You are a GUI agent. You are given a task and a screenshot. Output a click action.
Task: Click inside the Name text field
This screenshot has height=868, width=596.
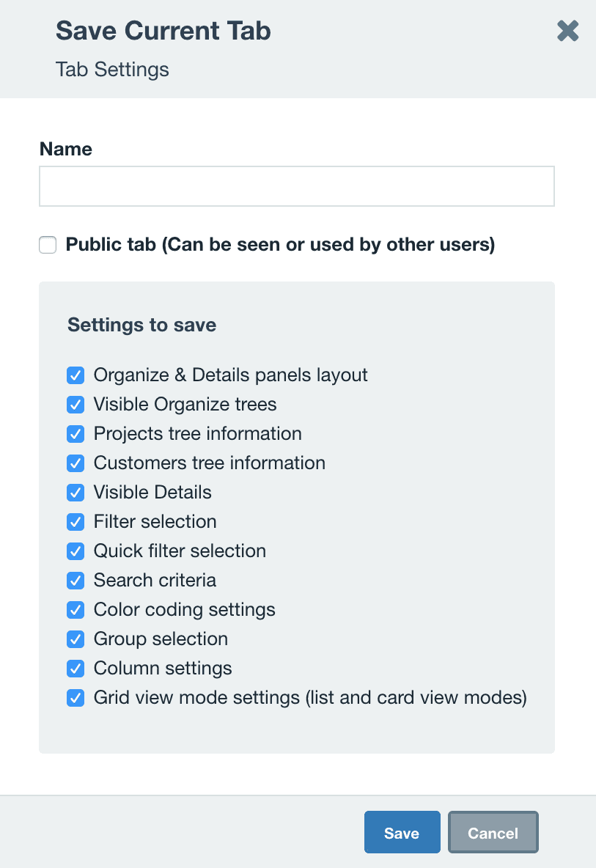click(x=296, y=186)
